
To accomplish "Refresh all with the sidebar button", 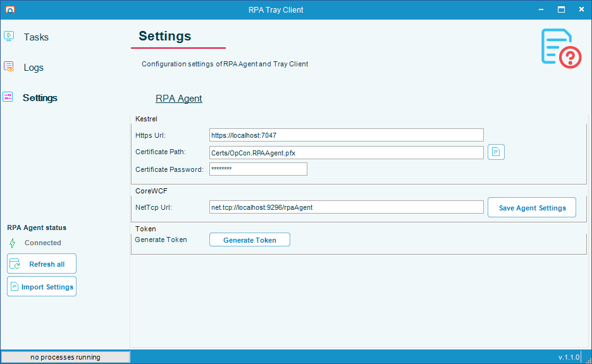I will (42, 264).
